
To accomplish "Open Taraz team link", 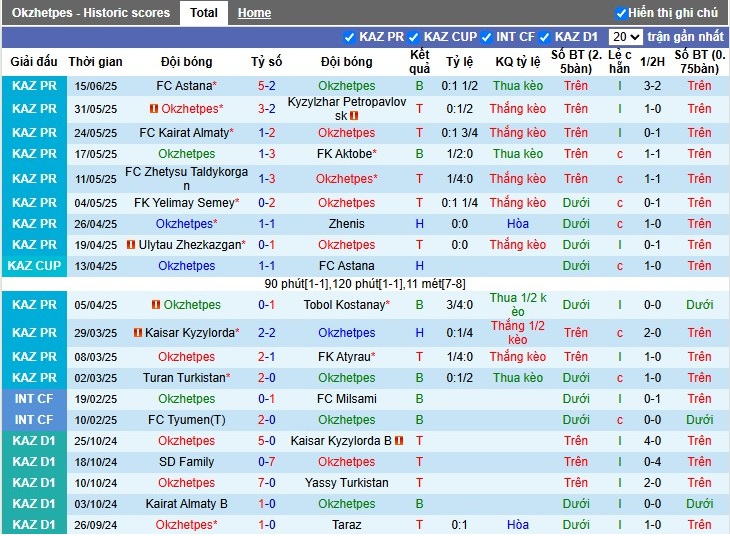I will [x=347, y=524].
